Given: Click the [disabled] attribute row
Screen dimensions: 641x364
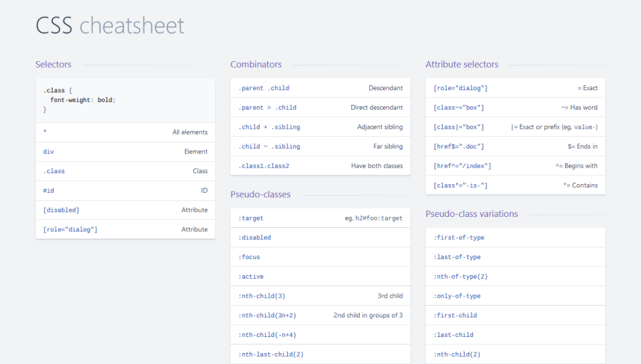Looking at the screenshot, I should click(x=125, y=210).
